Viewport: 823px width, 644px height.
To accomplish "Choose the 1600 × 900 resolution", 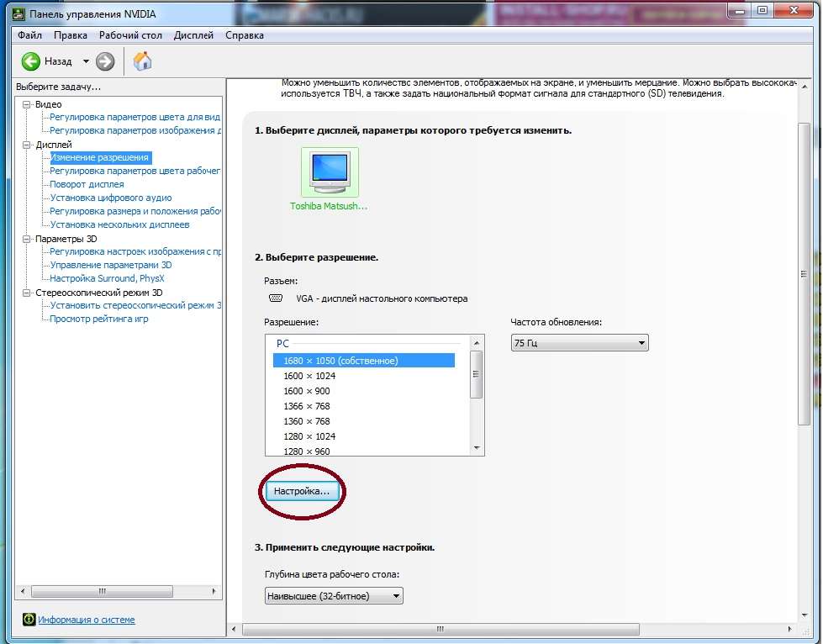I will 307,391.
